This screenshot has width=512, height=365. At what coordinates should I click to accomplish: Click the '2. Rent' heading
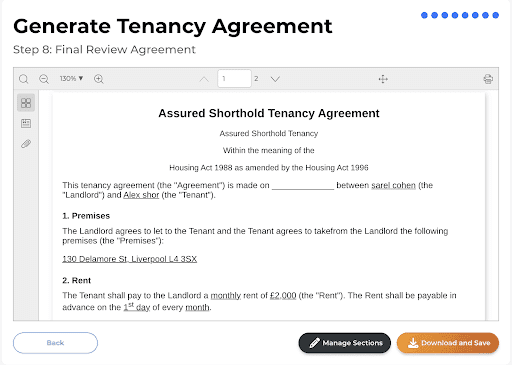coord(76,280)
